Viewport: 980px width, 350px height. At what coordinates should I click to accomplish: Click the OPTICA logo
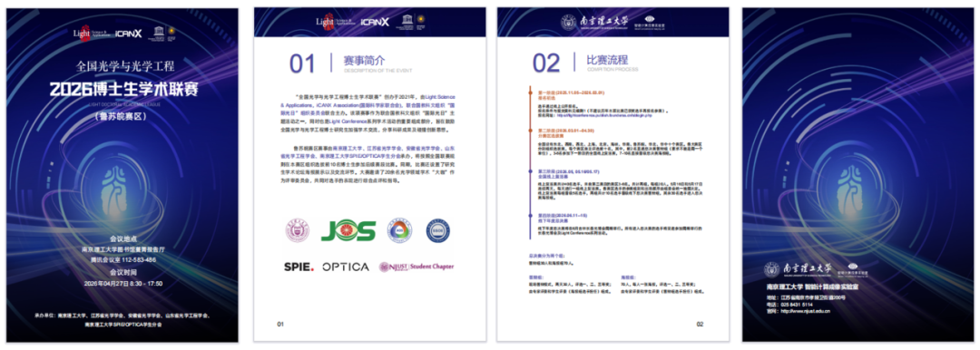(x=346, y=267)
